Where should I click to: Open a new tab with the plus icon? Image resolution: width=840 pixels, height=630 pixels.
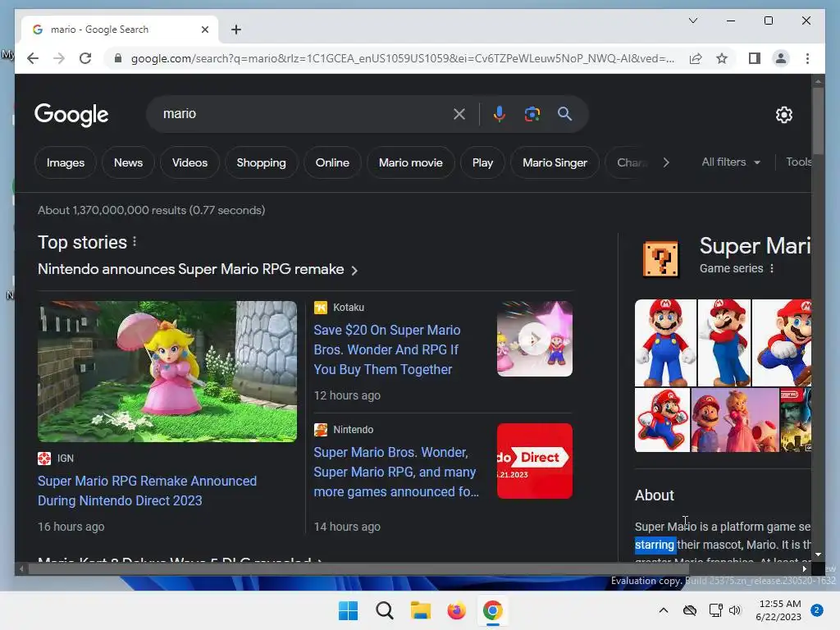(x=236, y=30)
